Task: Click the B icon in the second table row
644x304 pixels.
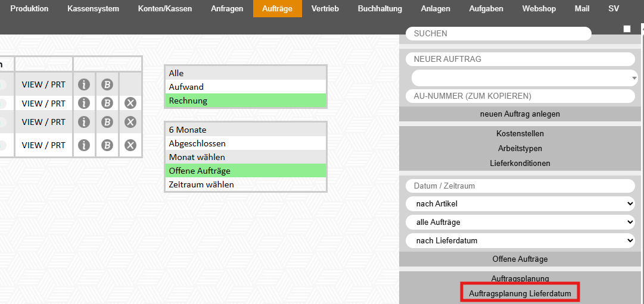Action: tap(107, 103)
